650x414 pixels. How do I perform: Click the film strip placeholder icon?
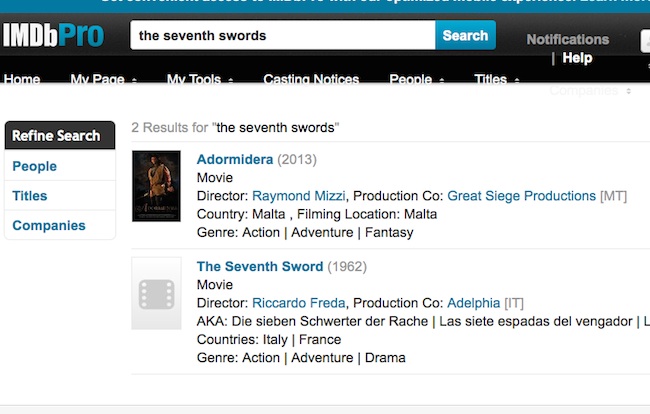point(156,293)
